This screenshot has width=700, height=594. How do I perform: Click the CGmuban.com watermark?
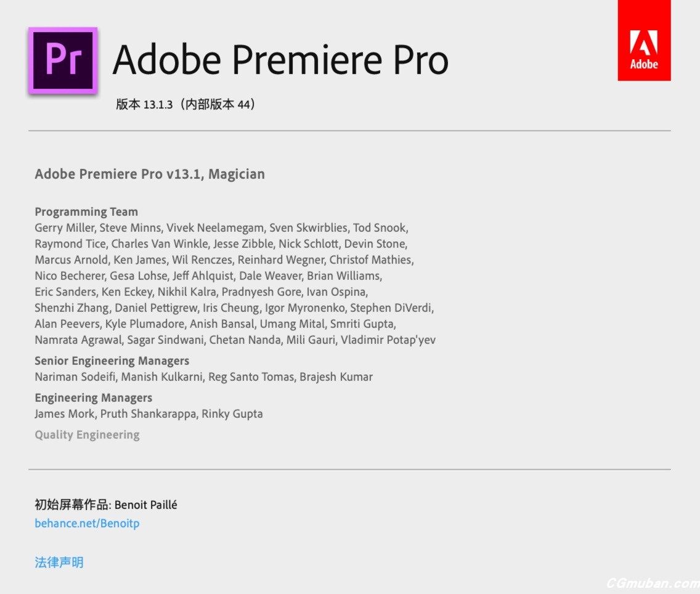click(652, 583)
